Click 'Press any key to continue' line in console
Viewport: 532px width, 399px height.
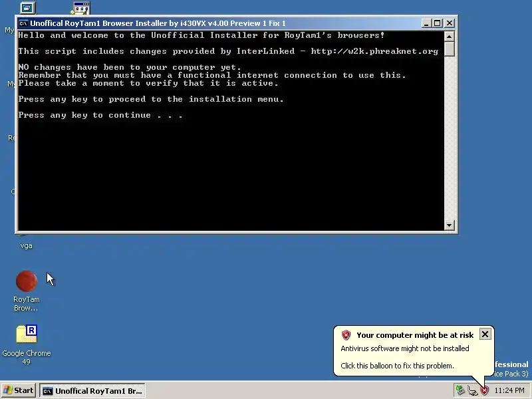click(100, 115)
